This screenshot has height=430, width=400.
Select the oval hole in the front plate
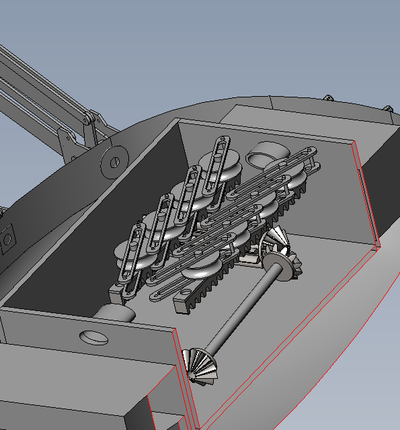click(94, 337)
